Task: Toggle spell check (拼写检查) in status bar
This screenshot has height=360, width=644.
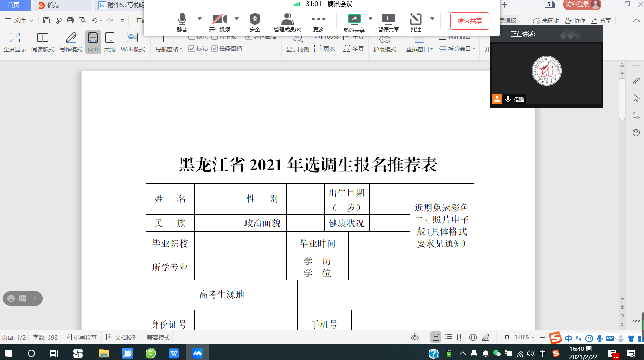Action: (x=80, y=337)
